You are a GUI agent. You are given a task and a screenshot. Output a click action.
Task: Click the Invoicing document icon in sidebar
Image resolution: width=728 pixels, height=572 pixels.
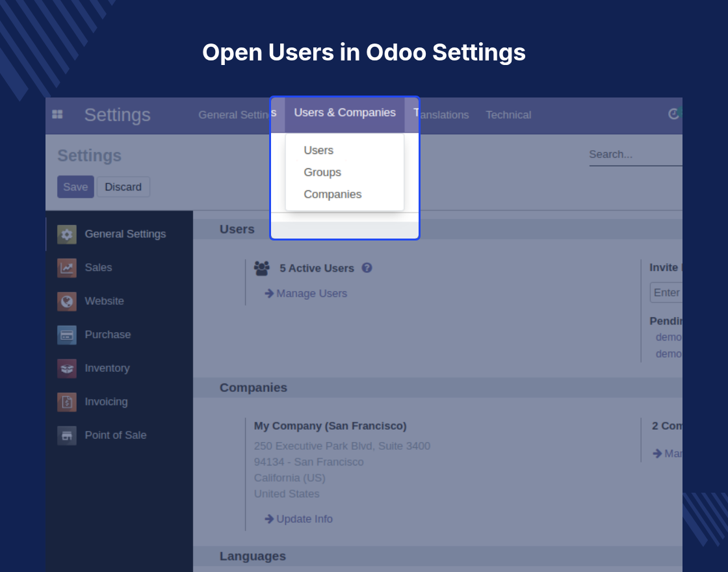coord(67,402)
